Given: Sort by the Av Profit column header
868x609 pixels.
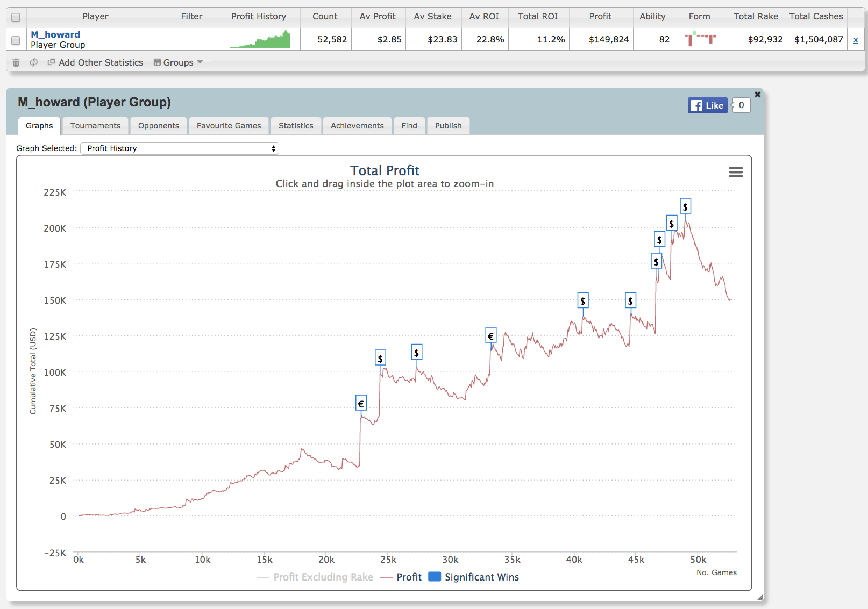Looking at the screenshot, I should click(378, 17).
